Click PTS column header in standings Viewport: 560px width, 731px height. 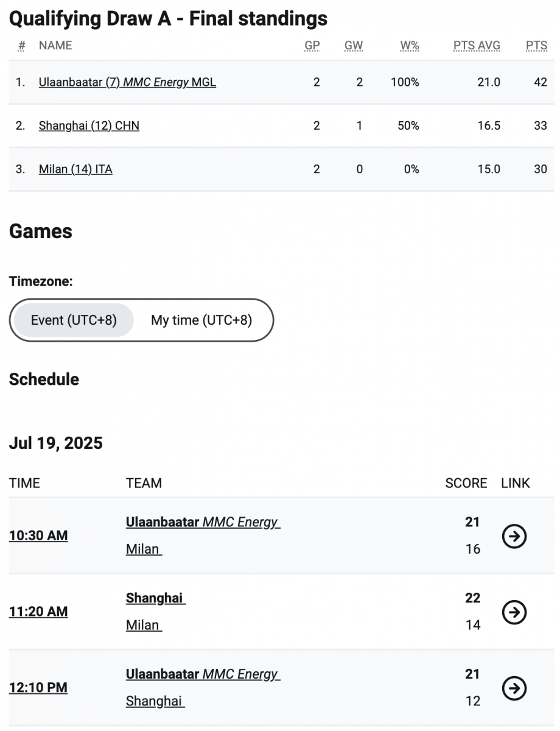(x=536, y=46)
